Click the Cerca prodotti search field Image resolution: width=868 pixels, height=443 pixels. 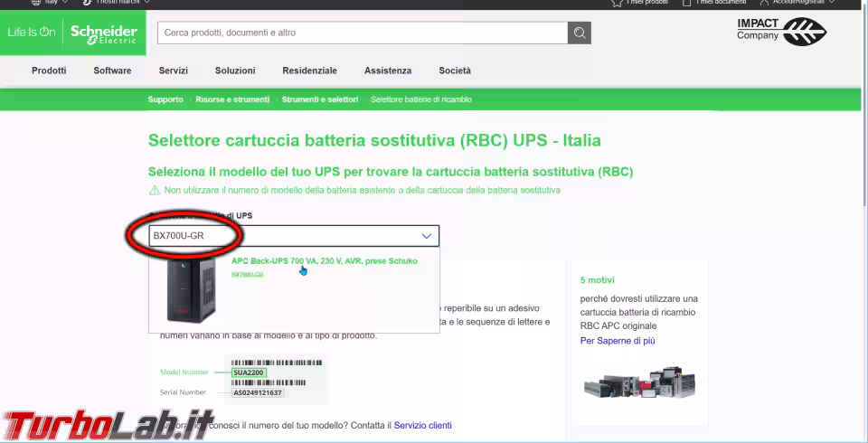click(362, 33)
